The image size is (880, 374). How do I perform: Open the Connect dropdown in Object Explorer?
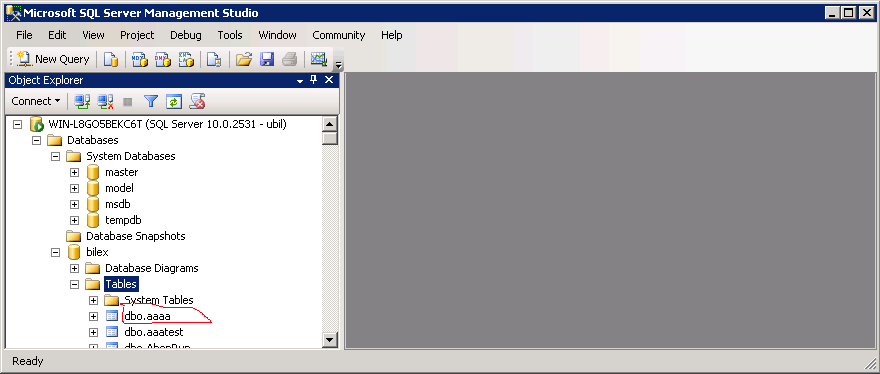pyautogui.click(x=36, y=101)
